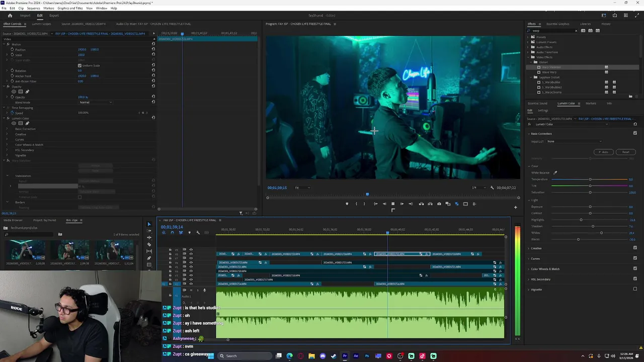644x362 pixels.
Task: Toggle the Curves section checkbox in Lumetri panel
Action: (x=635, y=258)
